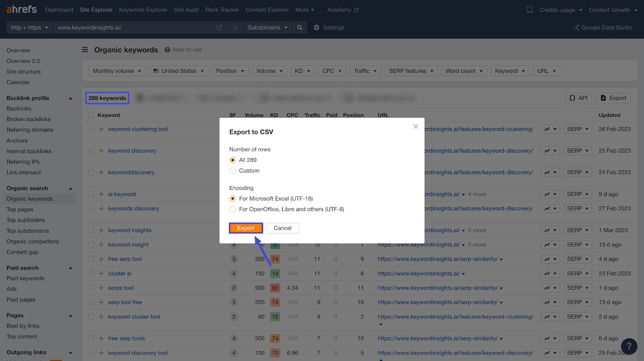Screen dimensions: 644x361
Task: Collapse the Backlink profile sidebar section
Action: pyautogui.click(x=70, y=98)
